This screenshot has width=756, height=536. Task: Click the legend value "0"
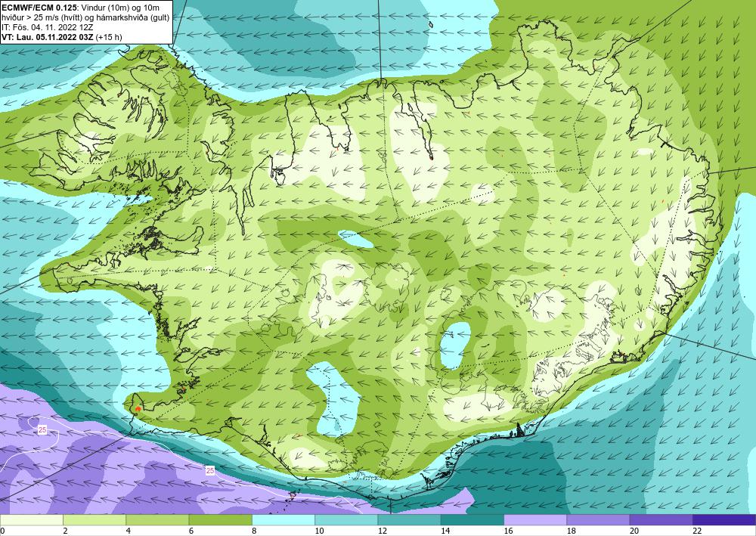tap(2, 531)
